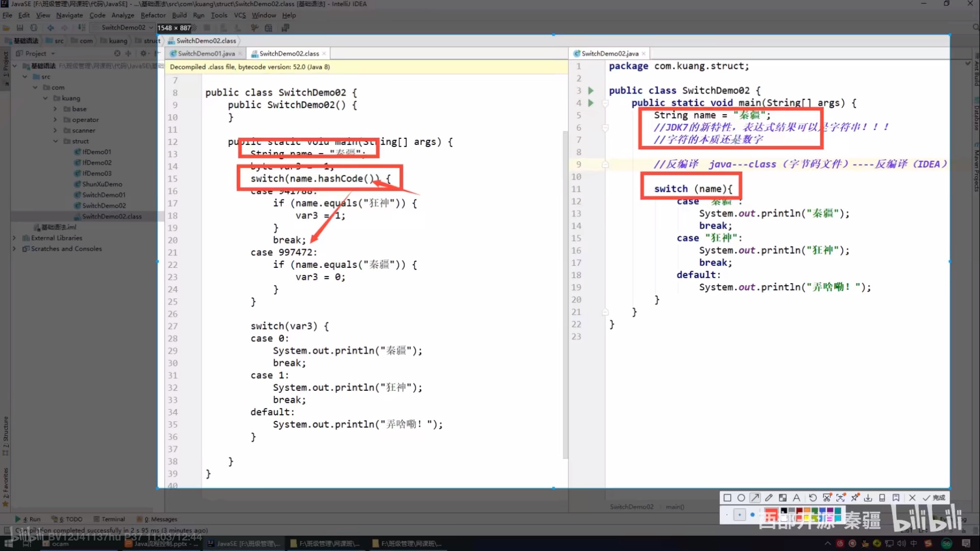Open the Refactor menu
This screenshot has height=551, width=980.
tap(153, 15)
